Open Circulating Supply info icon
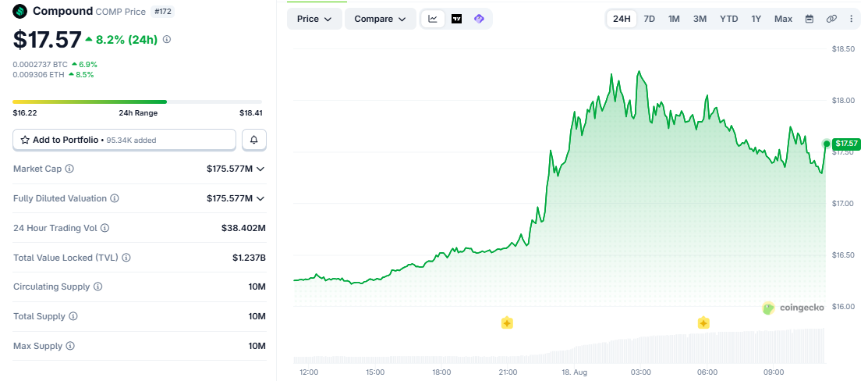The width and height of the screenshot is (868, 381). pos(98,287)
